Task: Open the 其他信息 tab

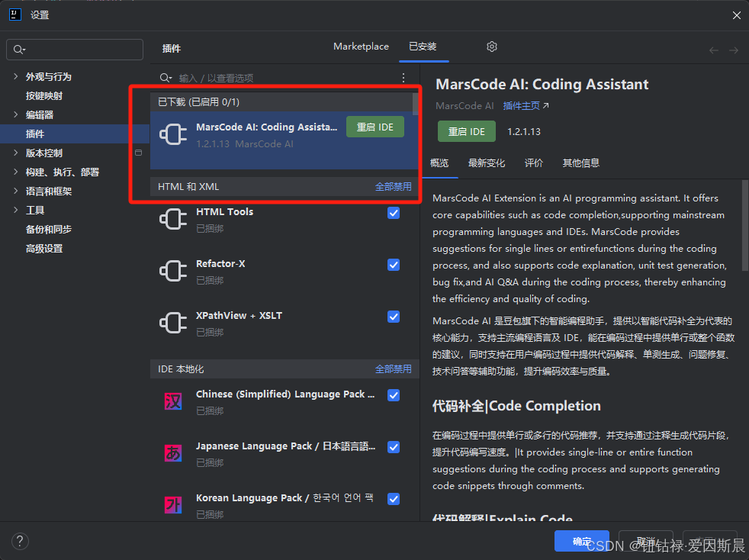Action: pos(581,163)
